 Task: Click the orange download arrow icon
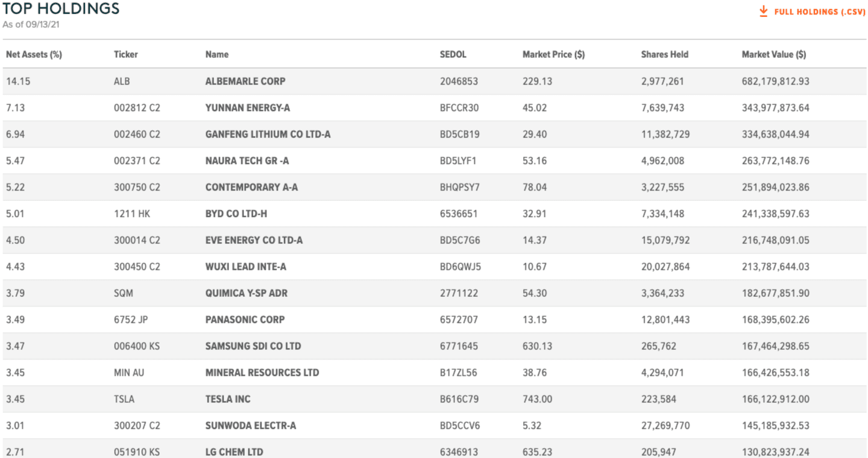[x=764, y=11]
